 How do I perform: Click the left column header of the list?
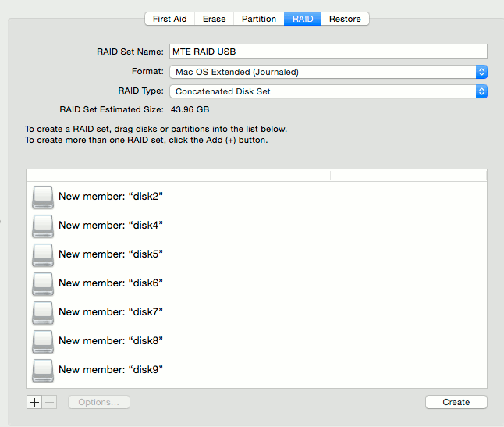[x=178, y=175]
